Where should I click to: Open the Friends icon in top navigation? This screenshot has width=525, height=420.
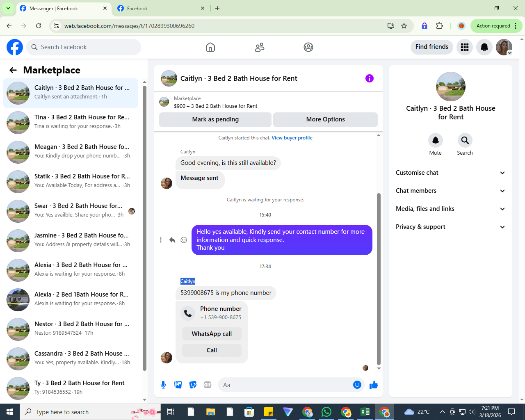coord(260,47)
